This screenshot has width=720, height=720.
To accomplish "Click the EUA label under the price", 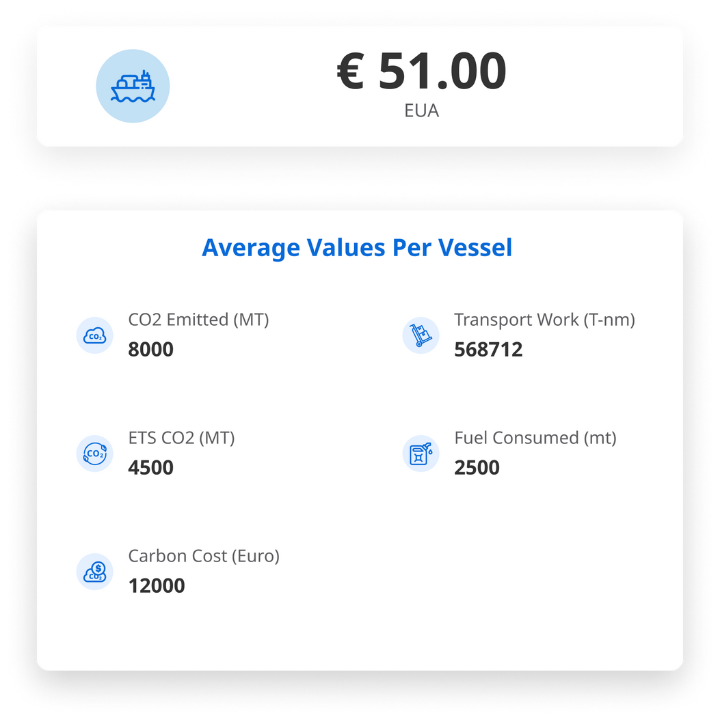I will (x=422, y=111).
